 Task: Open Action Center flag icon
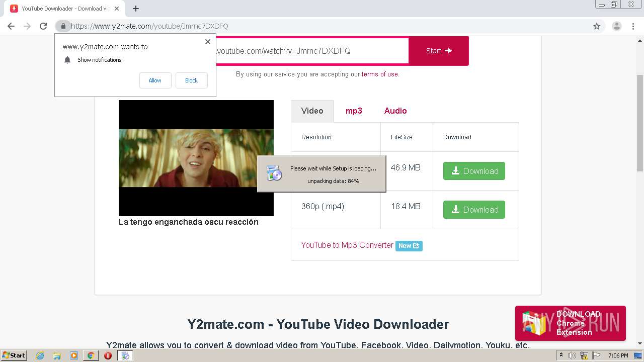596,355
